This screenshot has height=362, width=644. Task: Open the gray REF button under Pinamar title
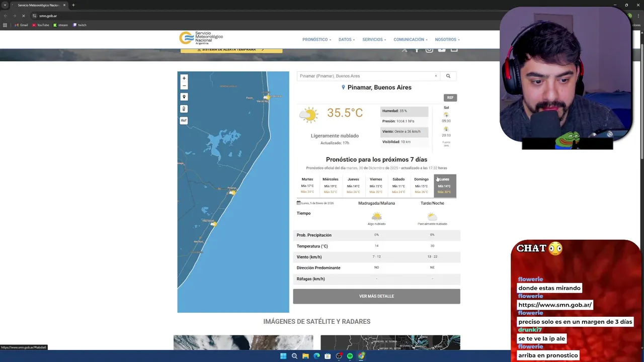pos(450,98)
